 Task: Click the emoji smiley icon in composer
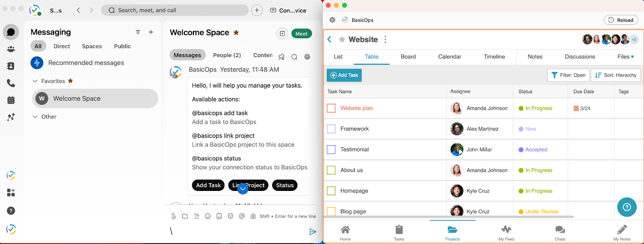tap(208, 216)
